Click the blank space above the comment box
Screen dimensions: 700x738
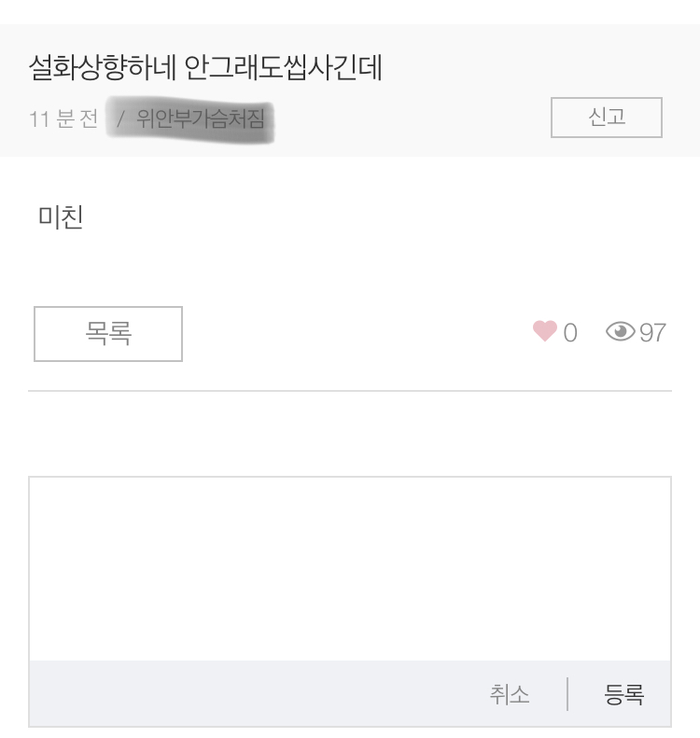pyautogui.click(x=350, y=433)
